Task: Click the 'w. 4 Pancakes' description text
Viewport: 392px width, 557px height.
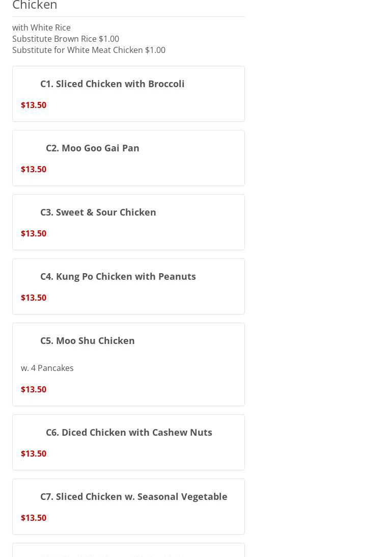Action: [47, 368]
